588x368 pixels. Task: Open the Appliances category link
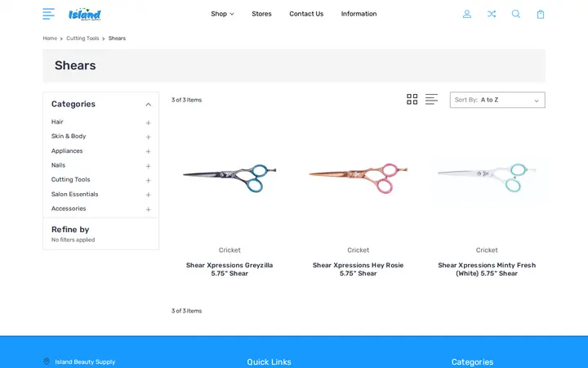tap(67, 150)
